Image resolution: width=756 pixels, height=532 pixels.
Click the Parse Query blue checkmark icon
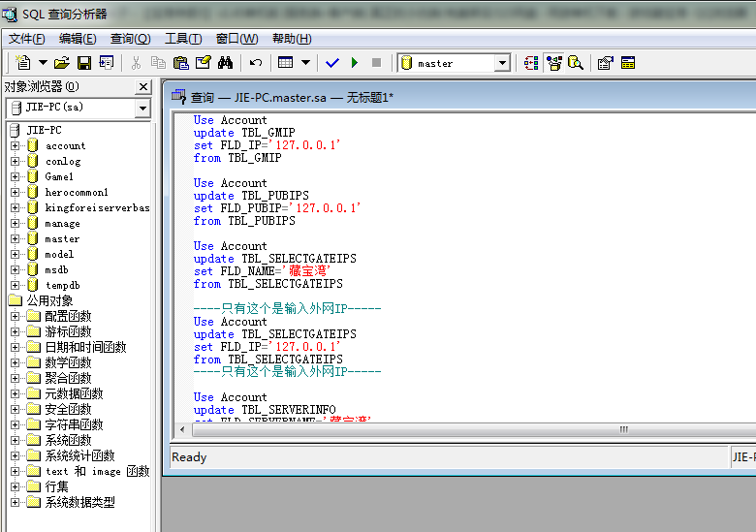[x=332, y=63]
